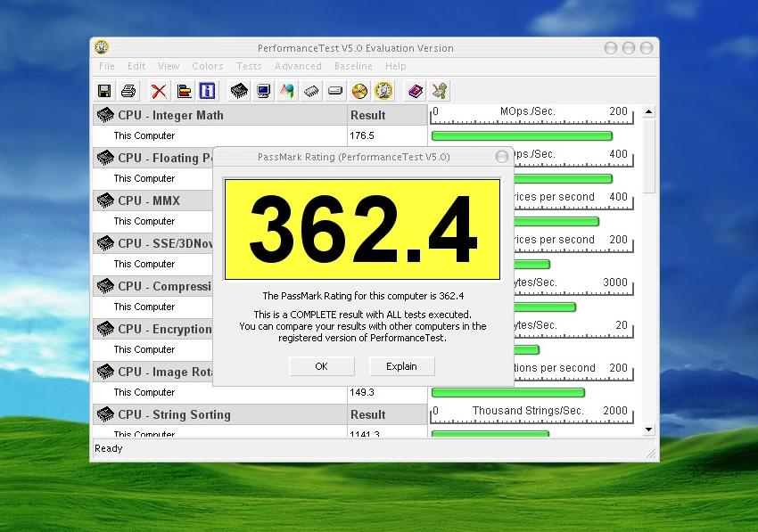This screenshot has height=532, width=758.
Task: Click the Thousand Strings/Sec. scale label
Action: pos(528,410)
